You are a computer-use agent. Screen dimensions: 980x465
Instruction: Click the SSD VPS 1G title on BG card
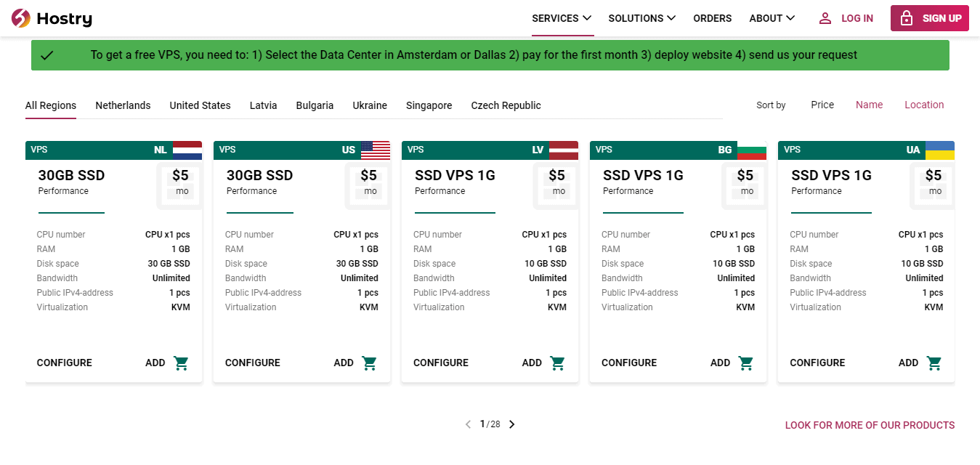pyautogui.click(x=643, y=175)
